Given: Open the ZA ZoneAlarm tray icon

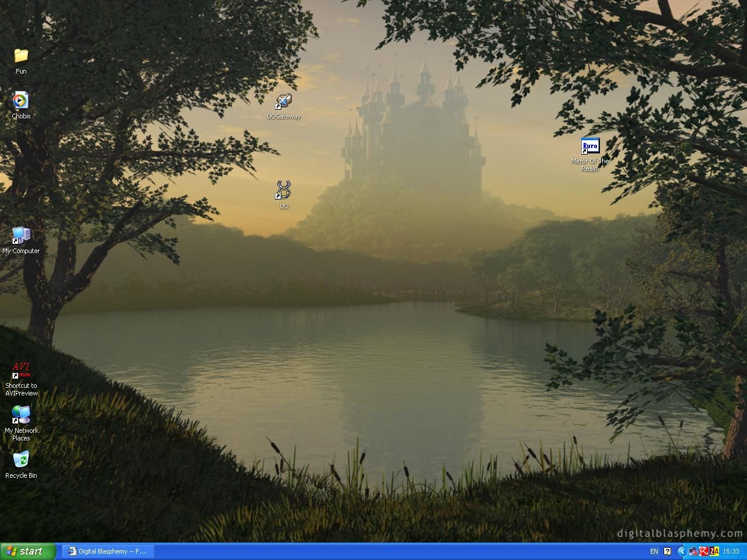Looking at the screenshot, I should pos(714,551).
